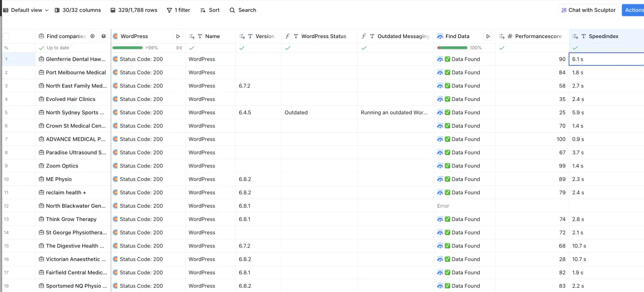Screen dimensions: 644x292
Task: Select version 6.4.5 cell
Action: pos(259,113)
